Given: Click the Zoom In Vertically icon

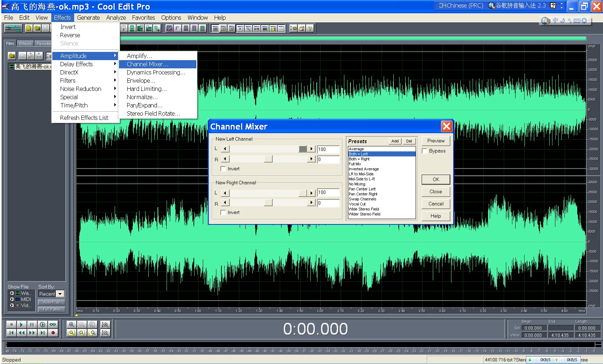Looking at the screenshot, I should click(x=105, y=324).
